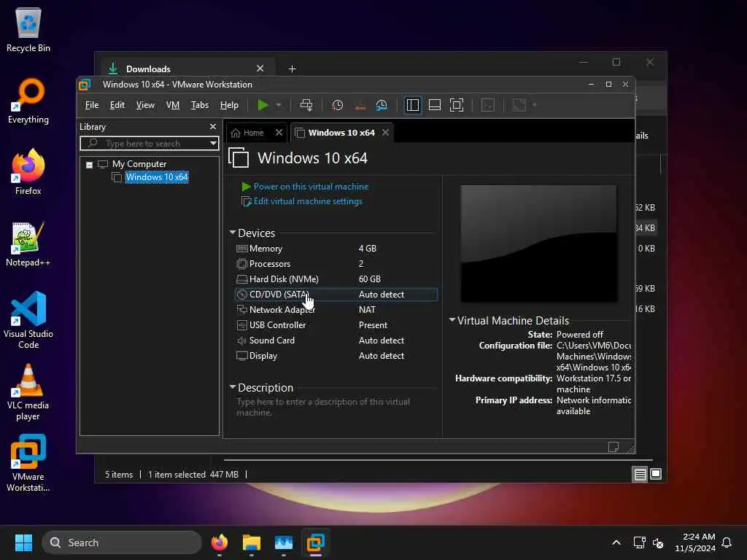
Task: Select the Hard Disk (NVMe) row
Action: [336, 279]
